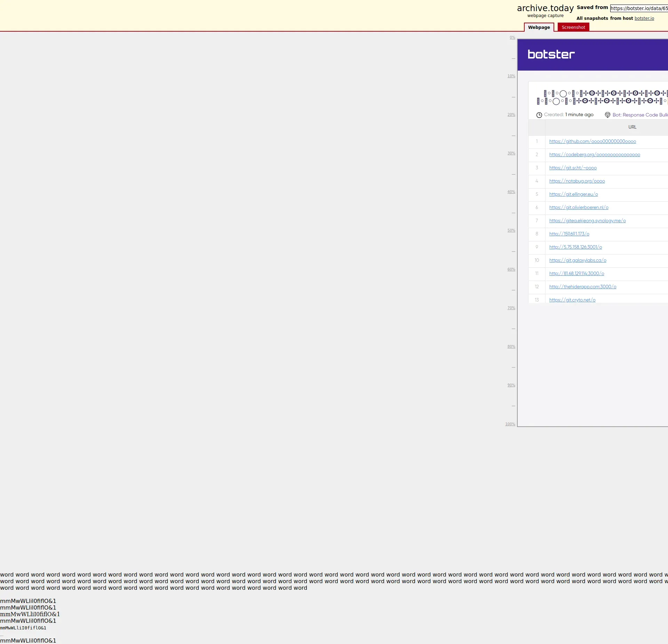
Task: Open the codeberg.org URL link
Action: point(594,155)
